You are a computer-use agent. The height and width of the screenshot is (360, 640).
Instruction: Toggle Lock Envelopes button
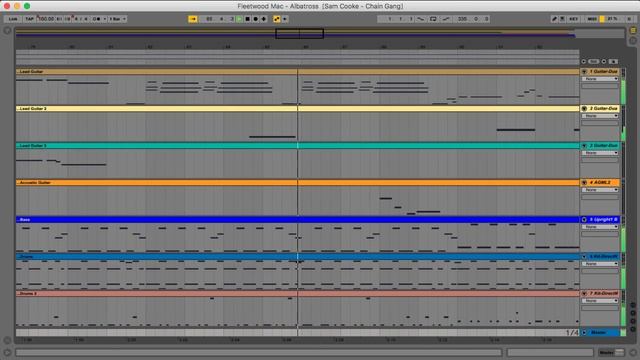tap(613, 62)
